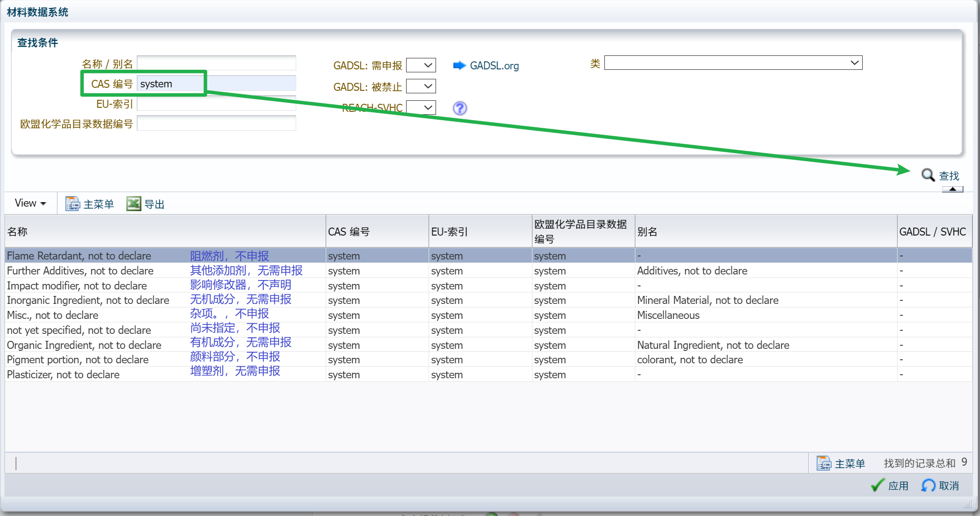
Task: Open the View menu
Action: (x=30, y=203)
